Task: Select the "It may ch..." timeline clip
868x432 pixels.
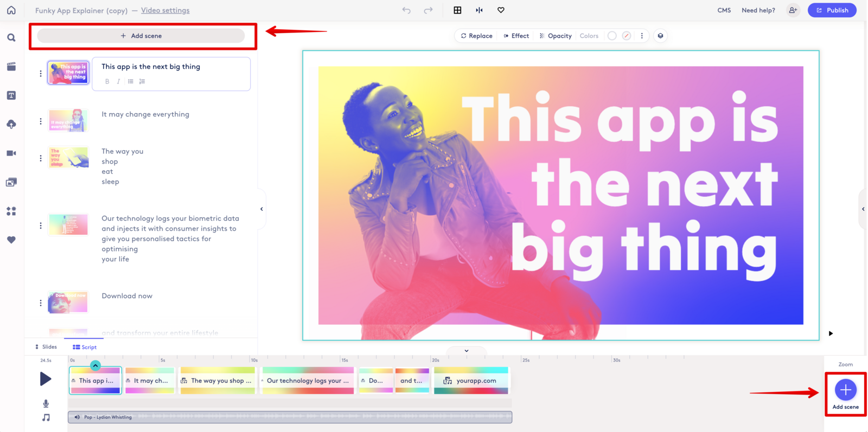Action: [150, 381]
